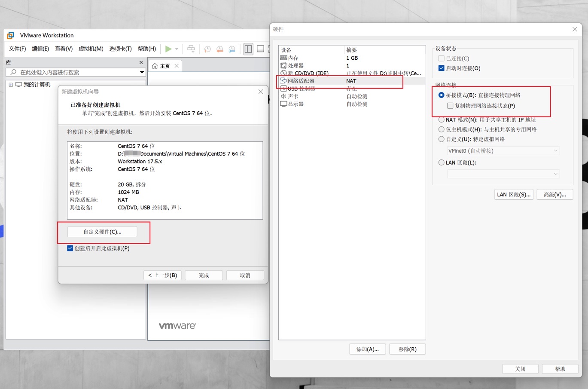Click the 自定义硬件(C) button
This screenshot has width=588, height=389.
coord(102,231)
